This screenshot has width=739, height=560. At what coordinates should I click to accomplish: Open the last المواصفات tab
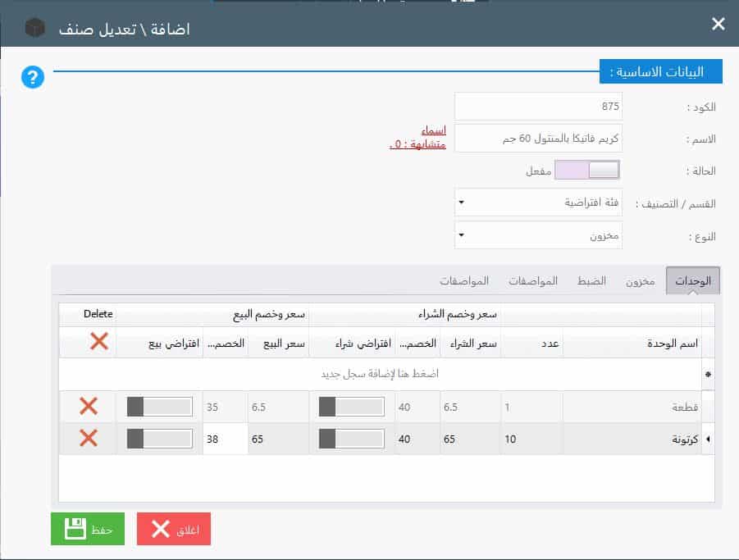click(464, 282)
